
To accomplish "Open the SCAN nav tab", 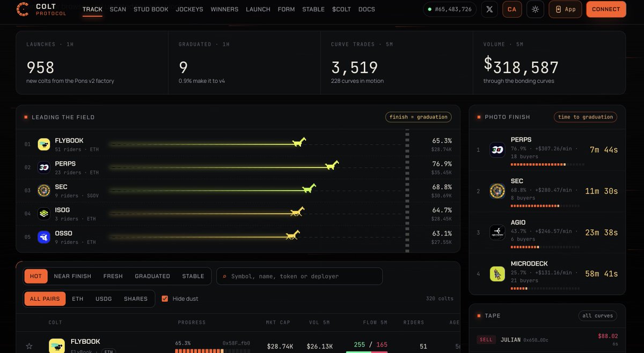I will [x=118, y=9].
